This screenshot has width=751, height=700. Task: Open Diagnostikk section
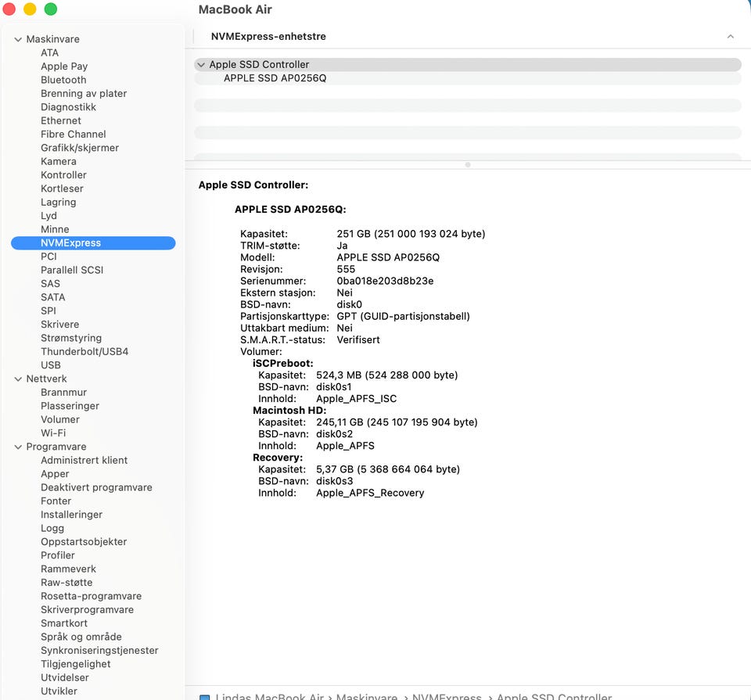click(69, 107)
